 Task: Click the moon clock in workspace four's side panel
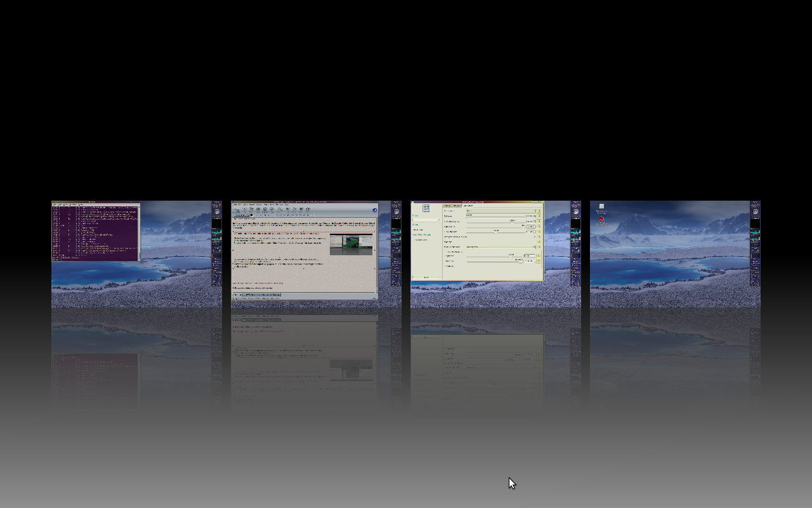pyautogui.click(x=756, y=211)
